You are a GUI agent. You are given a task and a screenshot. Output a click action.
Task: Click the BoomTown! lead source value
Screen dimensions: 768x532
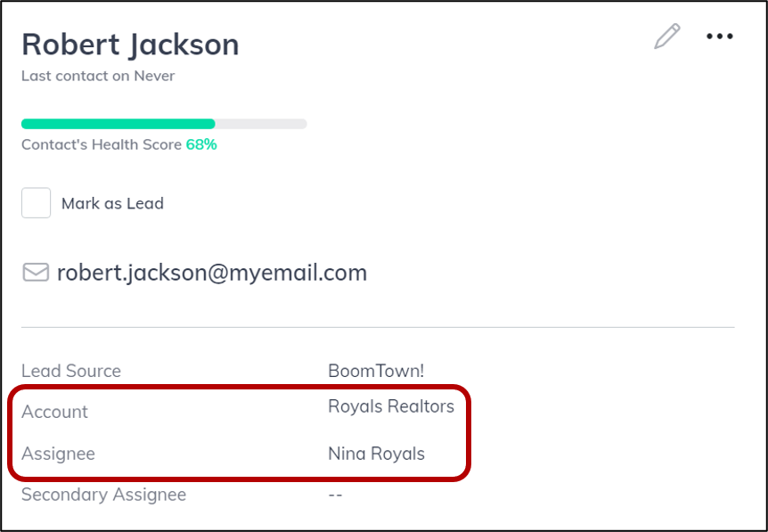[376, 371]
